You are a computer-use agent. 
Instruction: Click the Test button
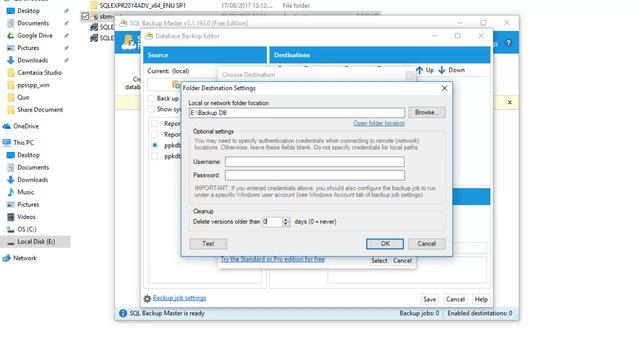pos(208,244)
